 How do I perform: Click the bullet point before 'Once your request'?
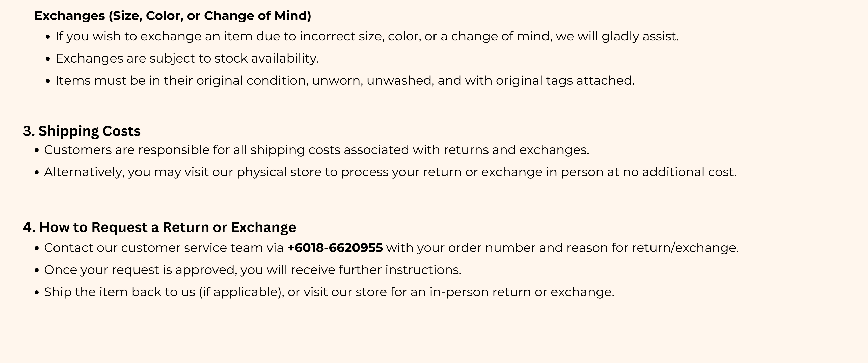point(37,270)
